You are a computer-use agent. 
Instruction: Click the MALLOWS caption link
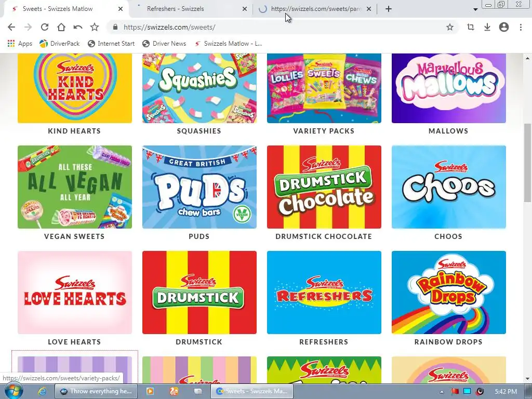coord(448,131)
